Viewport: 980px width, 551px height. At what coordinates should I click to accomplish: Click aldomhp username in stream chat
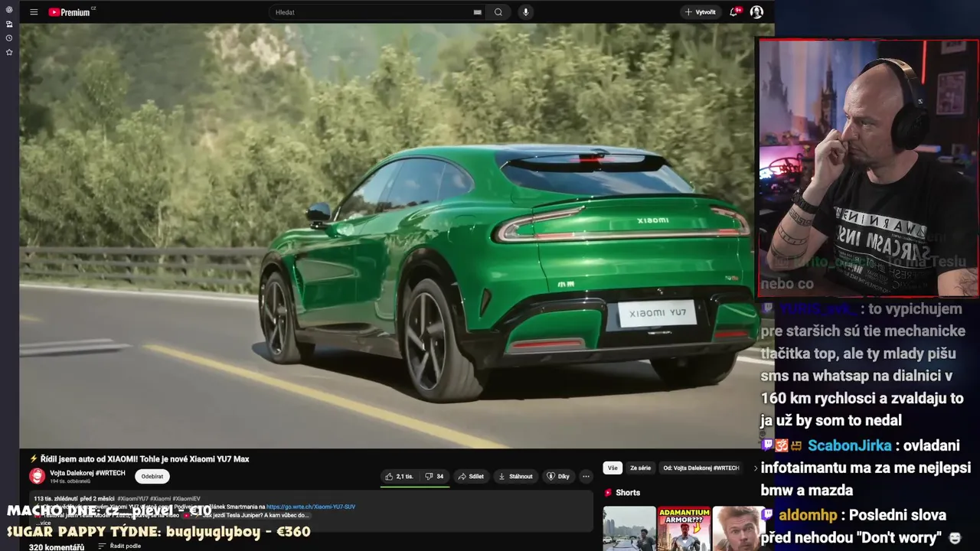point(807,515)
